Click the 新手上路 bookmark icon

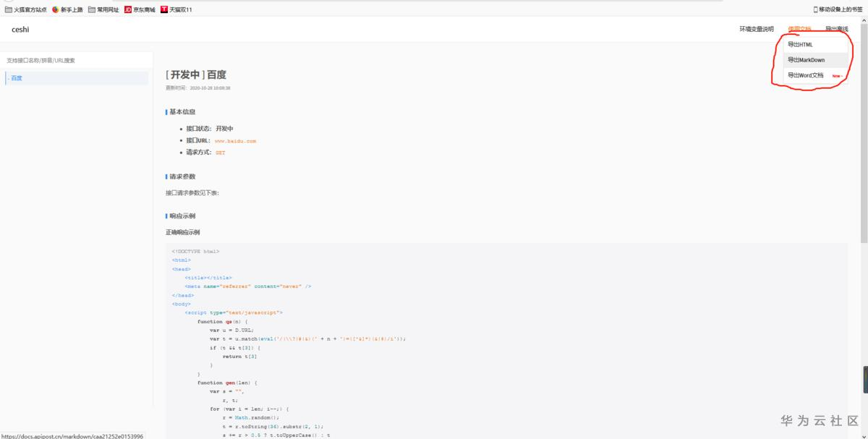(x=56, y=9)
